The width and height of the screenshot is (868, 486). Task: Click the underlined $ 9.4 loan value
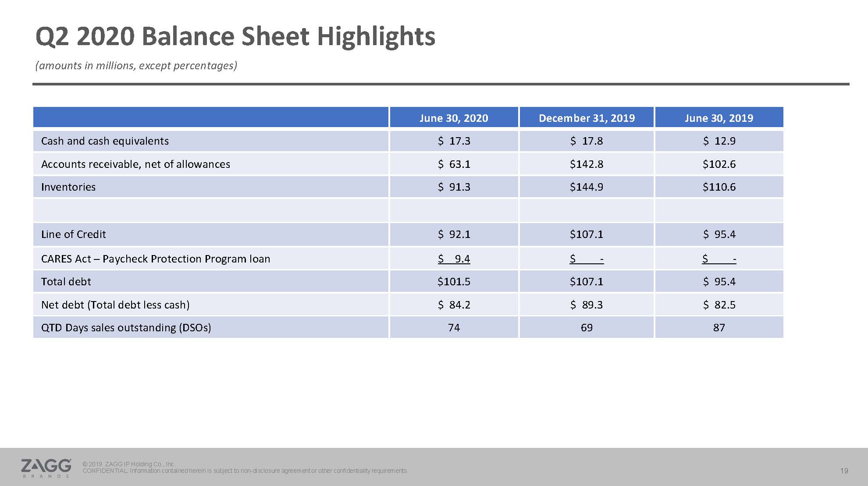[454, 259]
